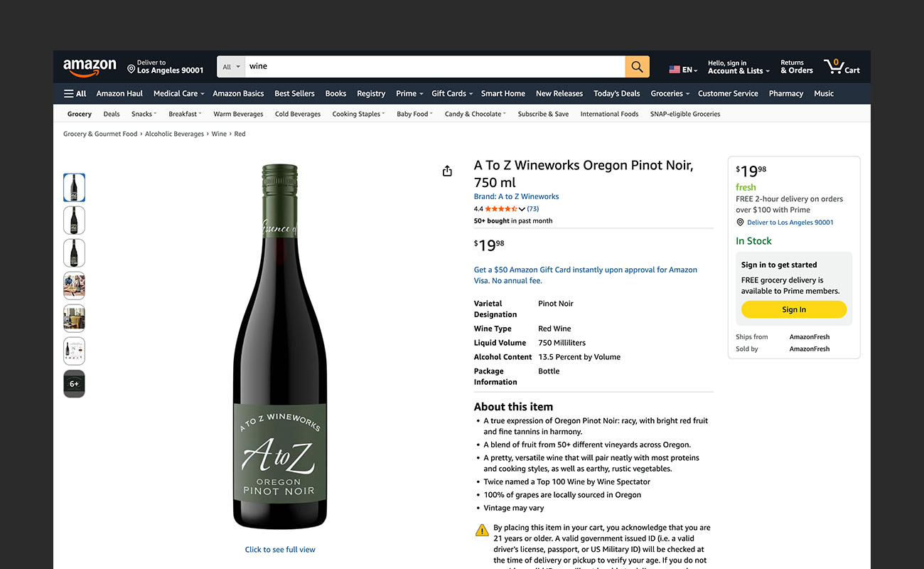The image size is (924, 569).
Task: Select the 6+ images thumbnail
Action: coord(74,383)
